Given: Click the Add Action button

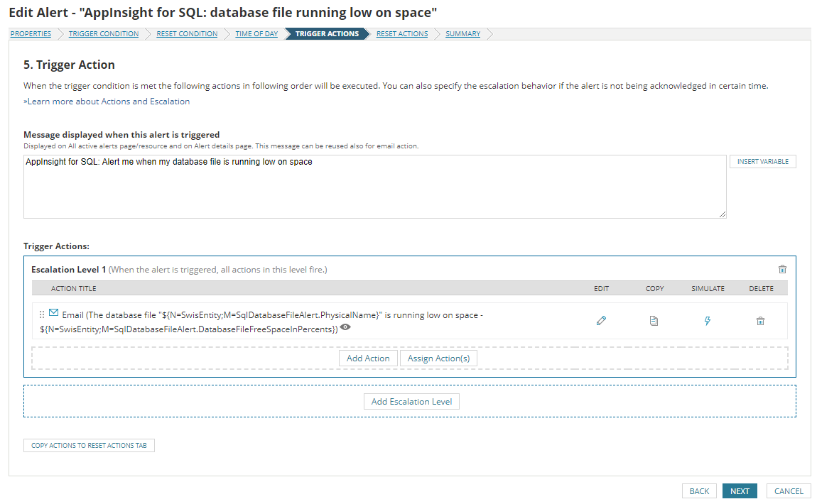Looking at the screenshot, I should (x=368, y=358).
